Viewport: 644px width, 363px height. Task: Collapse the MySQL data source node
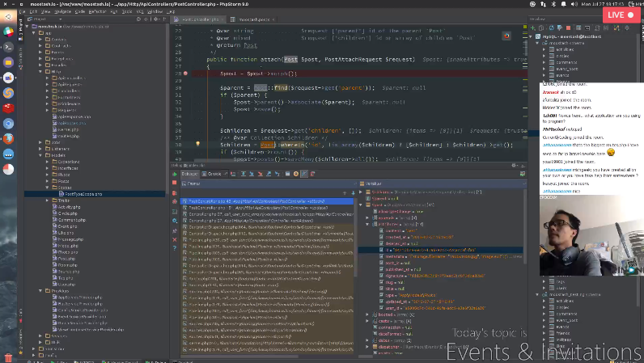(532, 36)
